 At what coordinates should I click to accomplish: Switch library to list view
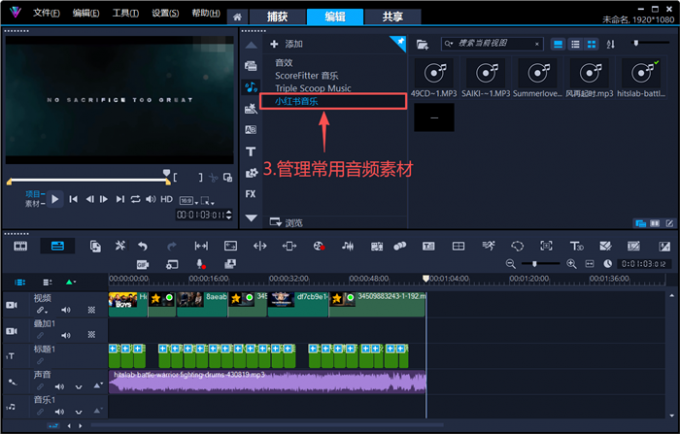(575, 44)
